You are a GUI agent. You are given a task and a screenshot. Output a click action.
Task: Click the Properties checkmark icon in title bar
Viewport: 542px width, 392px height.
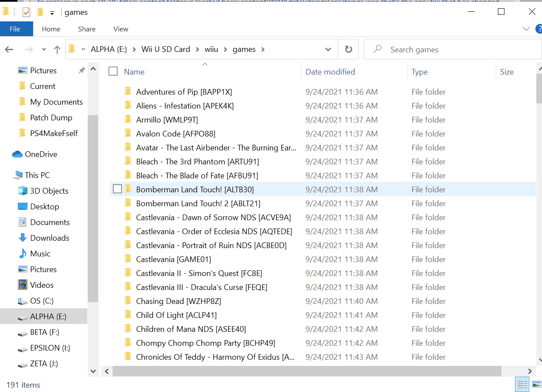pos(26,12)
